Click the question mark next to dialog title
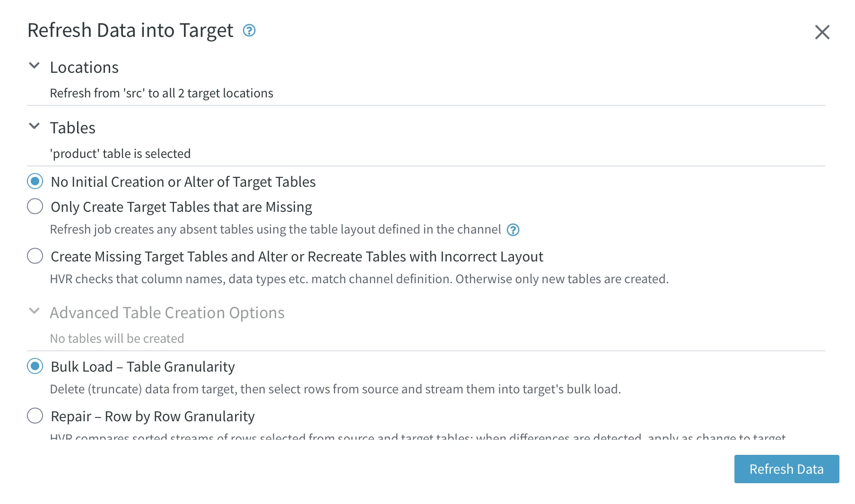Viewport: 855px width, 504px height. pos(249,31)
